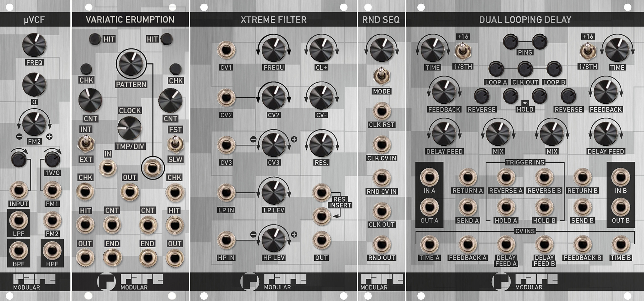Click the FREQU knob on Xtreme Filter
Screen dimensions: 644x301
(274, 50)
